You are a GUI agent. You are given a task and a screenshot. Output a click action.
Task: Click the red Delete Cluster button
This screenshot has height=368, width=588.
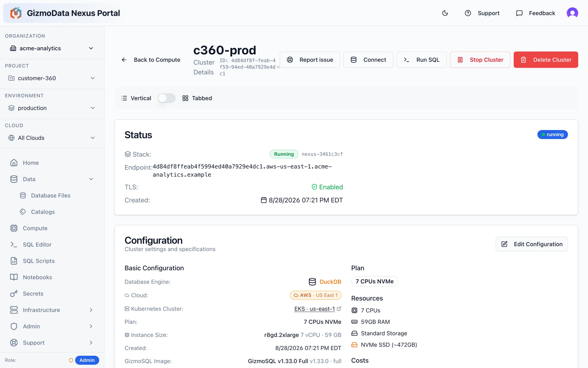546,60
